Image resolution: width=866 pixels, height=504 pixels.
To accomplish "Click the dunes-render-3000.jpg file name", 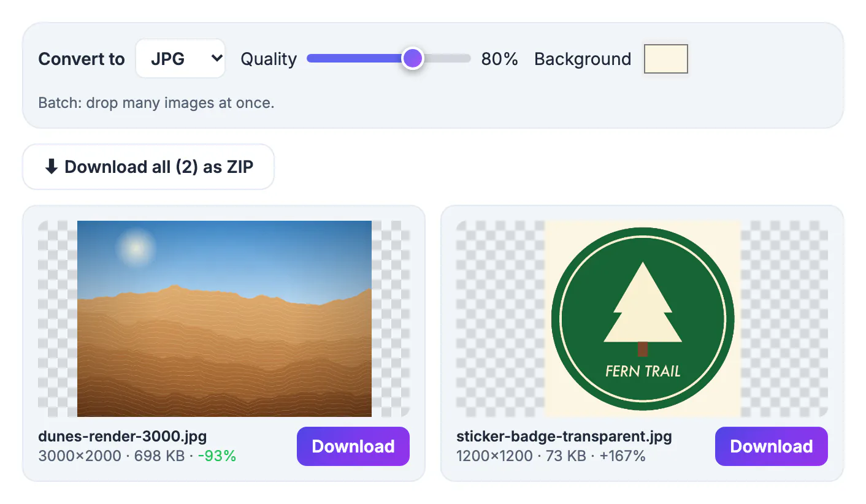I will [123, 437].
